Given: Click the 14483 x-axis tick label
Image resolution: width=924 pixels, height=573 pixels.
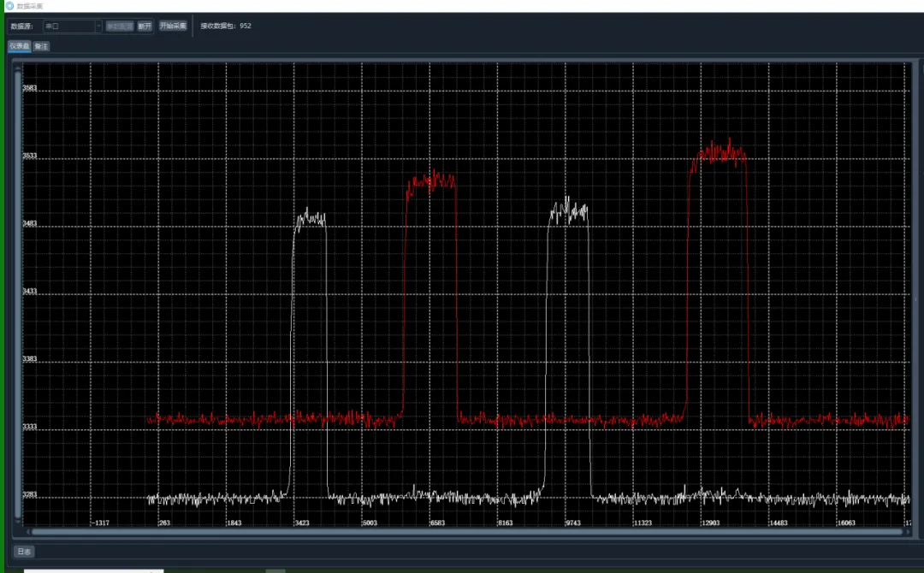Looking at the screenshot, I should coord(778,523).
